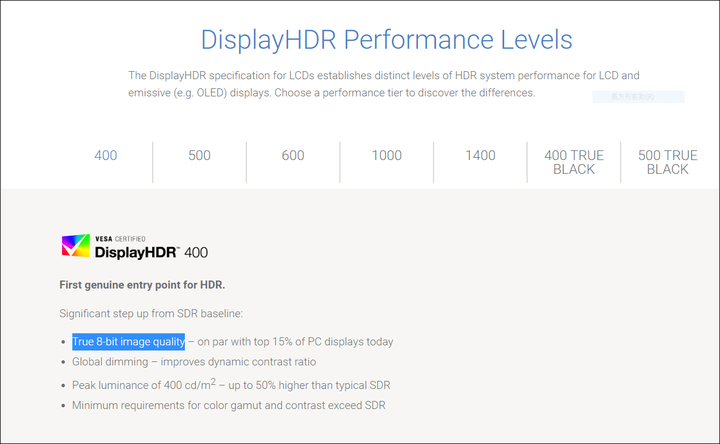Click 'on par with top 15% of PC displays today'
720x444 pixels.
click(x=295, y=342)
